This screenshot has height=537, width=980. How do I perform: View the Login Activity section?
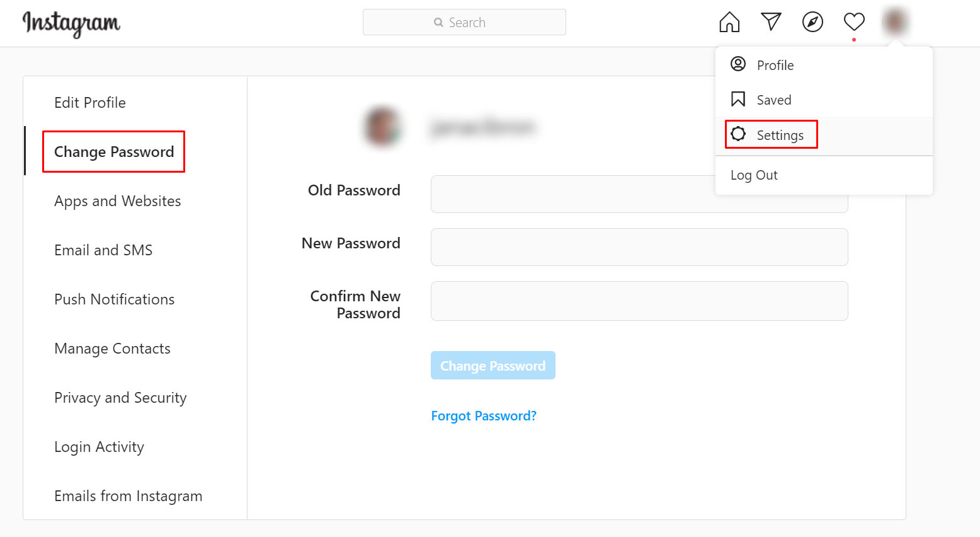click(99, 447)
